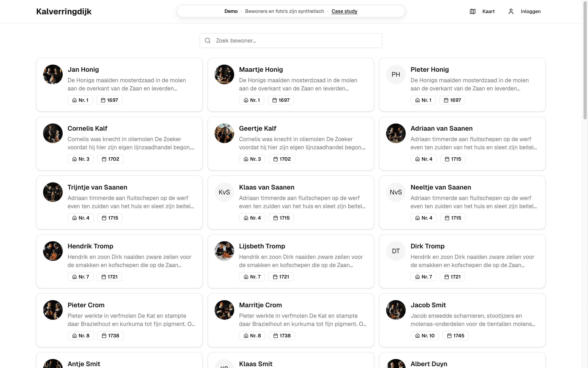This screenshot has height=368, width=588.
Task: Open the Kaart map icon
Action: tap(472, 11)
